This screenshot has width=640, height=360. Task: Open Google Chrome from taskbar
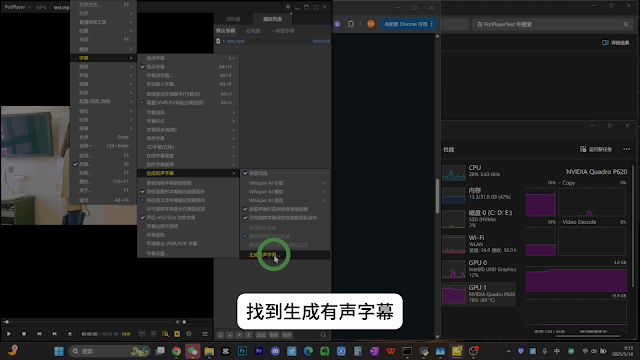pyautogui.click(x=176, y=351)
